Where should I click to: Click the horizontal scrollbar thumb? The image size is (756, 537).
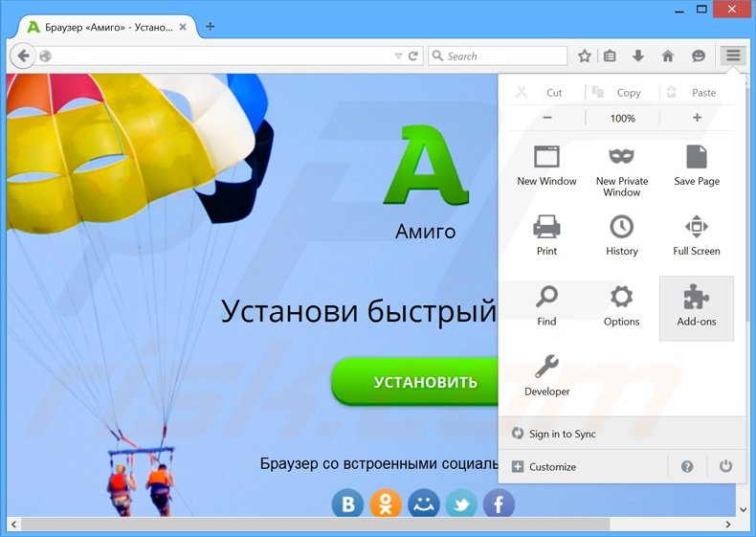[316, 524]
